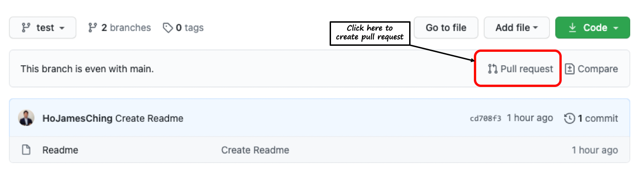The image size is (644, 173).
Task: Open the HoJamesChing user profile link
Action: coord(77,118)
